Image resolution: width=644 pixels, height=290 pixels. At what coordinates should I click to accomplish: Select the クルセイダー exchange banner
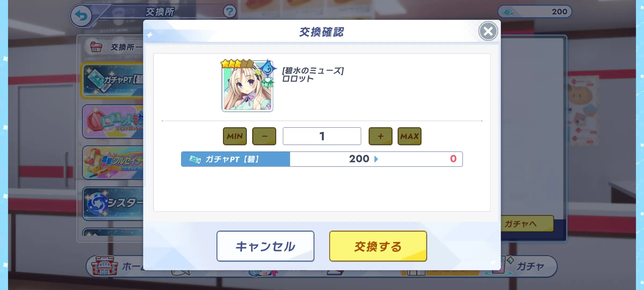113,163
